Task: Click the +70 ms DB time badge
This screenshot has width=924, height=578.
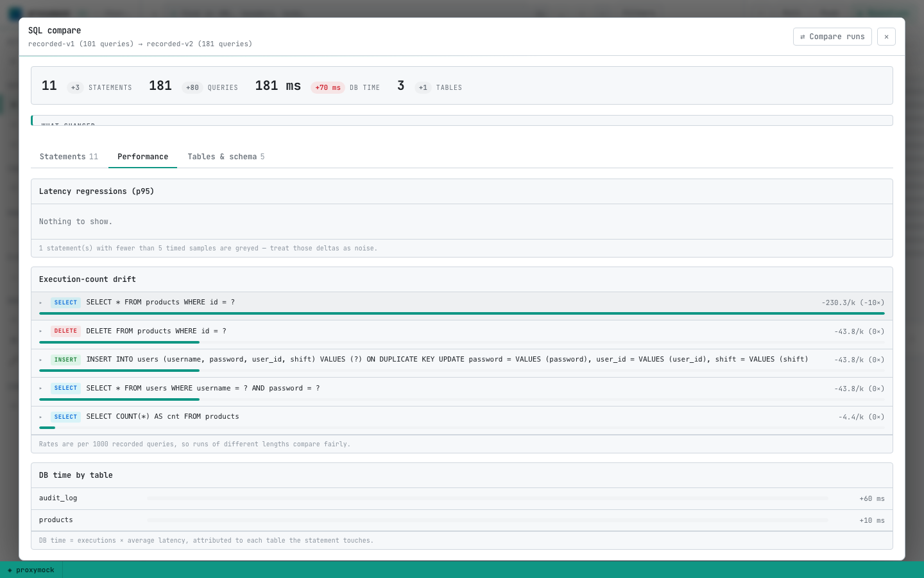Action: click(328, 87)
